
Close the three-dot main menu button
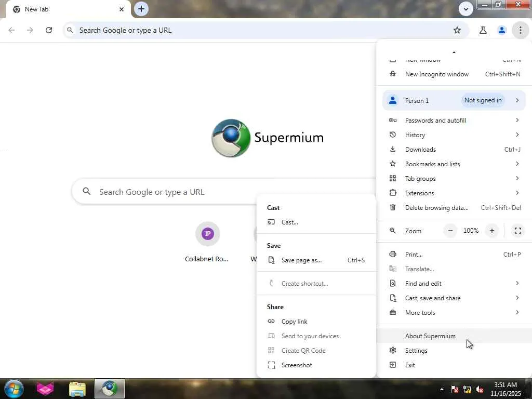[x=520, y=30]
